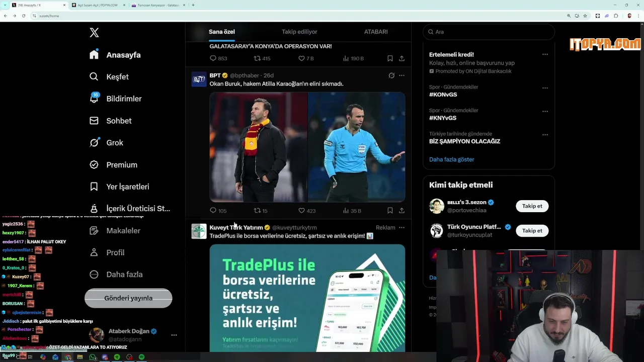Open #KONvGS trending hashtag

(x=443, y=95)
